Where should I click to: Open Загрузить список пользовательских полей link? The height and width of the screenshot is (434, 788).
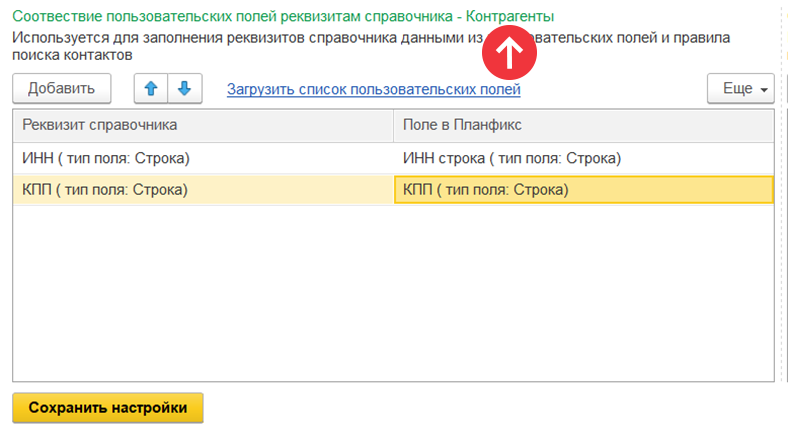tap(373, 89)
